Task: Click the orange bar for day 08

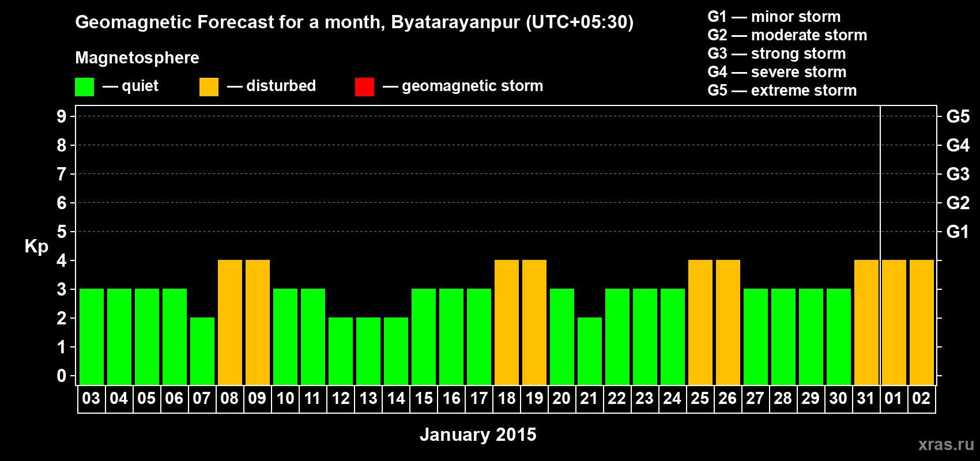Action: pos(230,322)
